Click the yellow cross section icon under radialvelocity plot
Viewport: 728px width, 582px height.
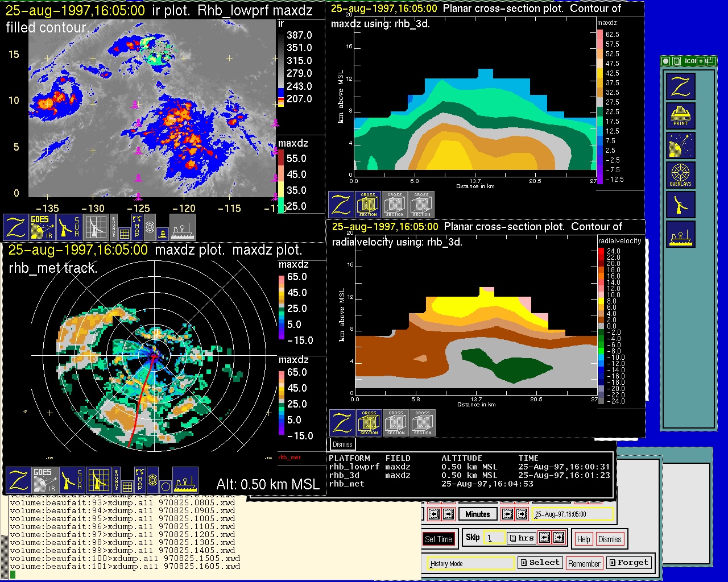pyautogui.click(x=369, y=423)
